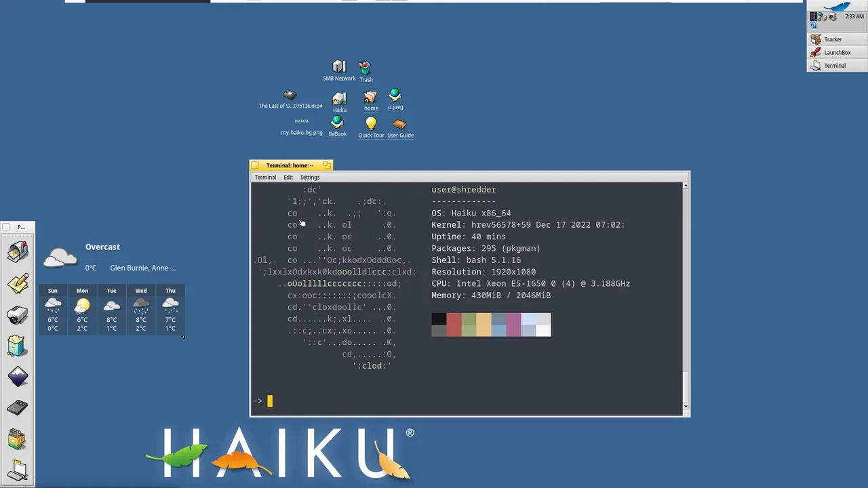Click the Terminal scrollbar down arrow
The height and width of the screenshot is (488, 868).
tap(686, 406)
